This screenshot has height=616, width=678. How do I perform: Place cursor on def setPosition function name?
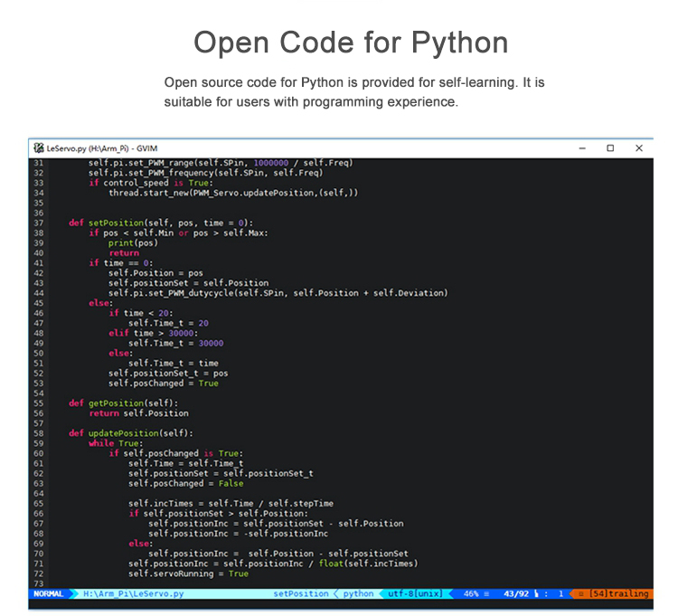(118, 223)
